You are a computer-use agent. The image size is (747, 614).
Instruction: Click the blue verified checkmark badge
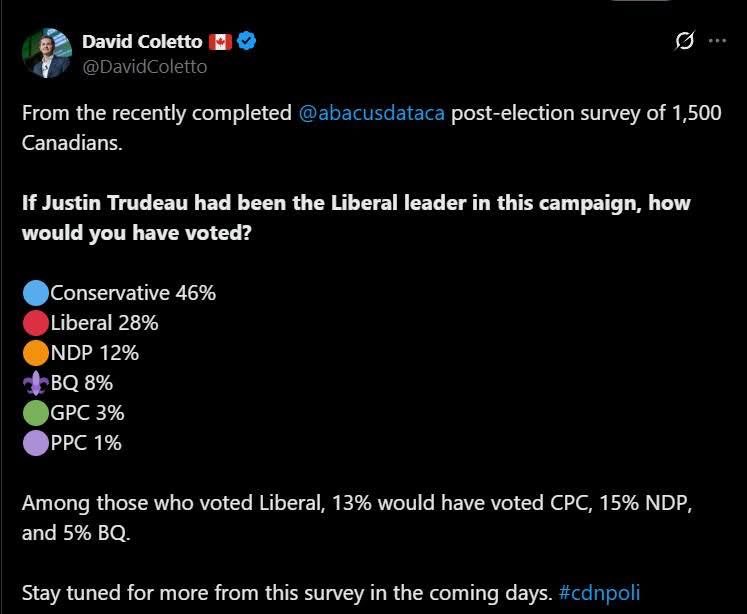click(247, 41)
